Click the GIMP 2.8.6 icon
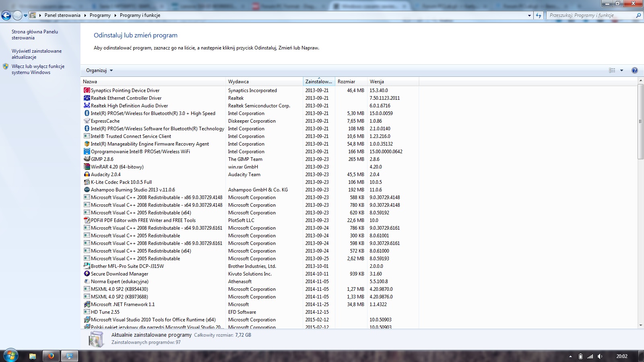Image resolution: width=644 pixels, height=362 pixels. 87,159
